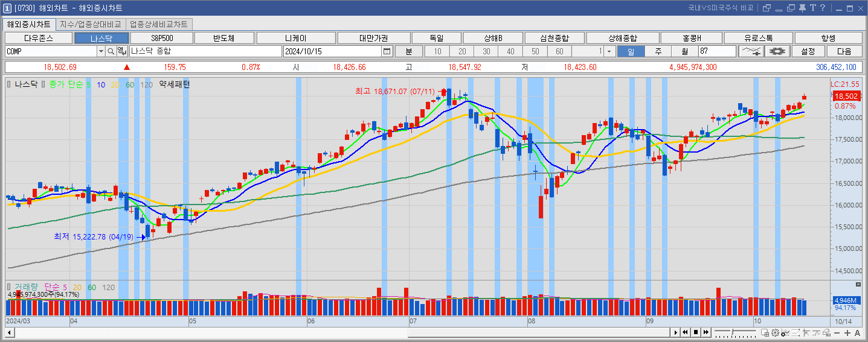Select the 홍콩H index button

[x=692, y=38]
